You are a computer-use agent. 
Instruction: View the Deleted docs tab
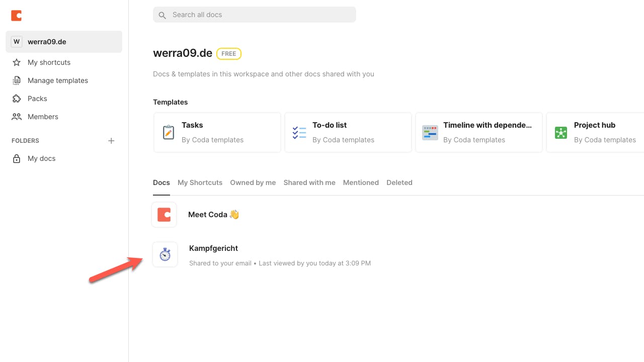pyautogui.click(x=399, y=183)
